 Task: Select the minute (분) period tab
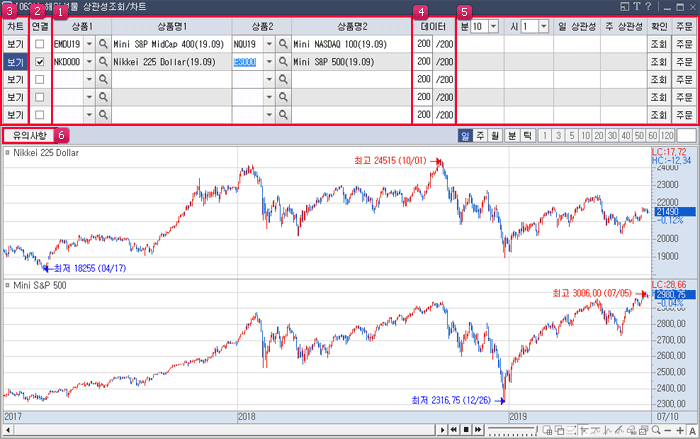pyautogui.click(x=512, y=135)
